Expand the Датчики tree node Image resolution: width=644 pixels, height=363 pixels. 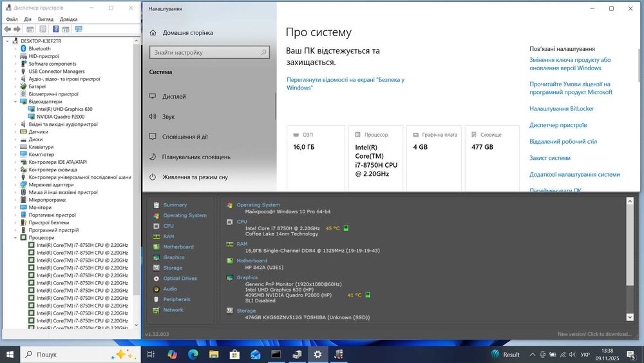[15, 132]
